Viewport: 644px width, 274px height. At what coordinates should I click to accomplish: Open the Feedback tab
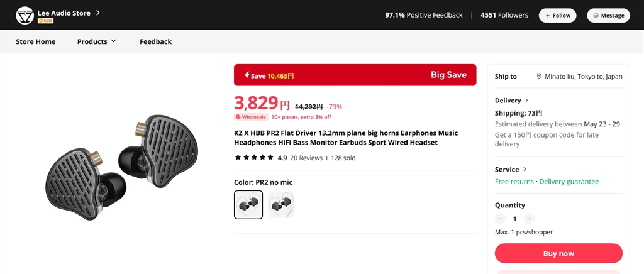(x=155, y=41)
